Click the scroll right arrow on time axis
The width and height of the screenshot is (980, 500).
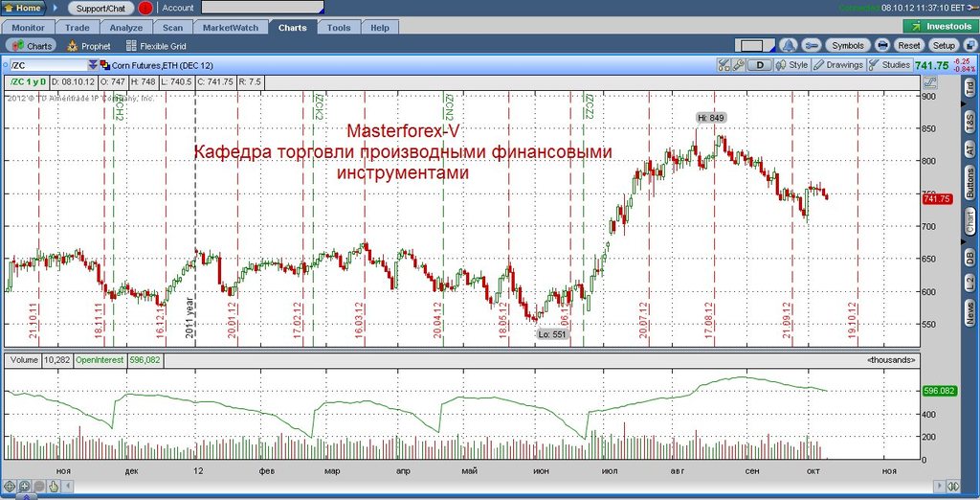[940, 486]
